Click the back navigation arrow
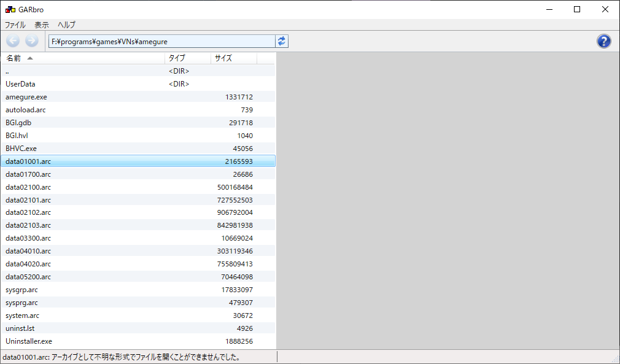Screen dimensions: 620x364 12,41
